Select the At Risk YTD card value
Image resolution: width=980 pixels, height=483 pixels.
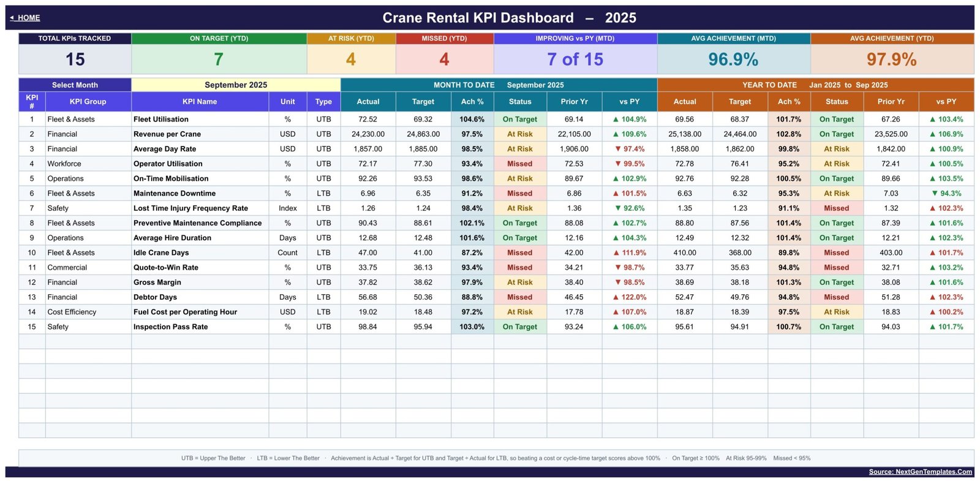pos(351,59)
